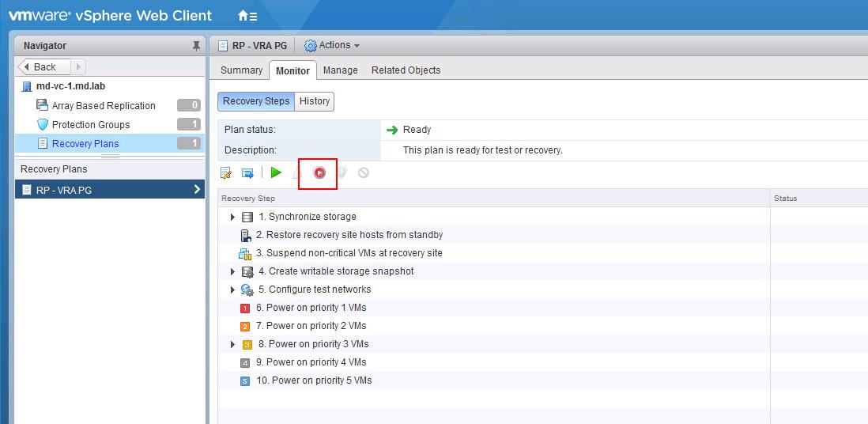The width and height of the screenshot is (868, 424).
Task: Start test with green play icon
Action: [276, 173]
